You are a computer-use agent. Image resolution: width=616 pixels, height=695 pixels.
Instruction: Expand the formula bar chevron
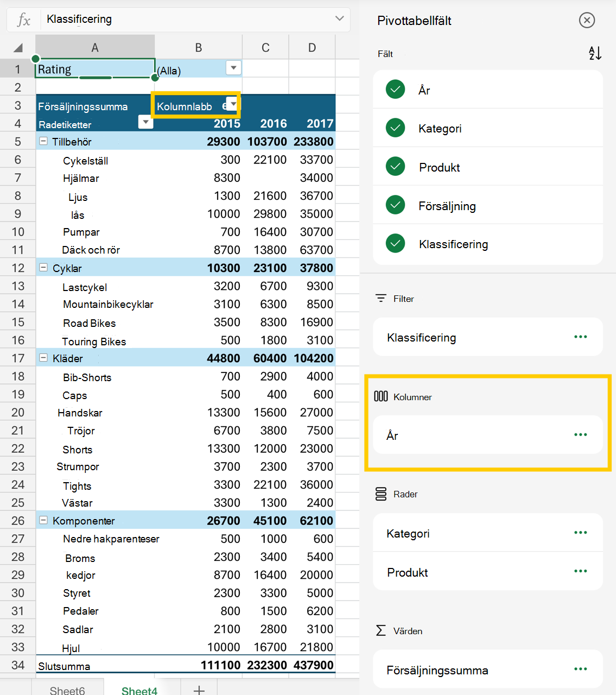340,18
